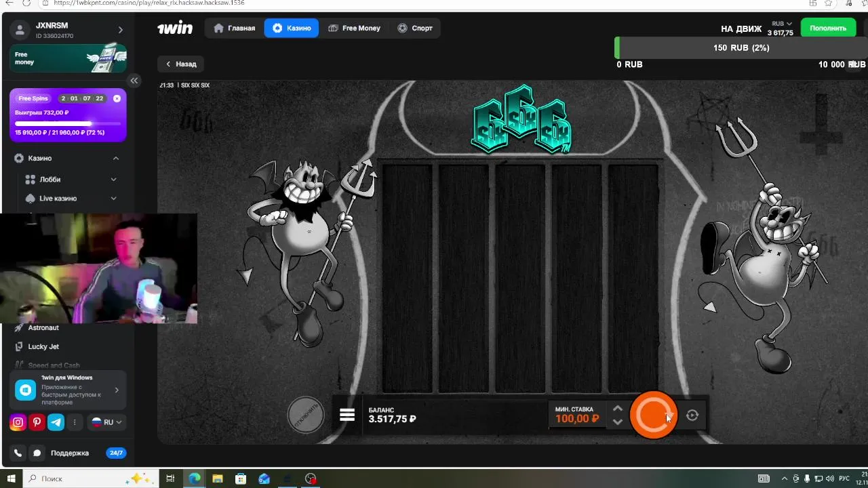Expand Live казино submenu
868x488 pixels.
click(113, 199)
